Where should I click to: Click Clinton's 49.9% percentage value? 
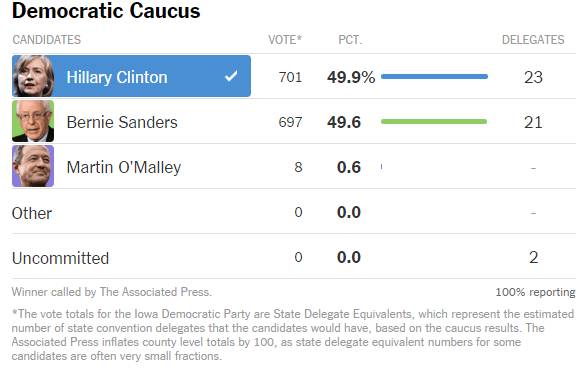coord(351,77)
